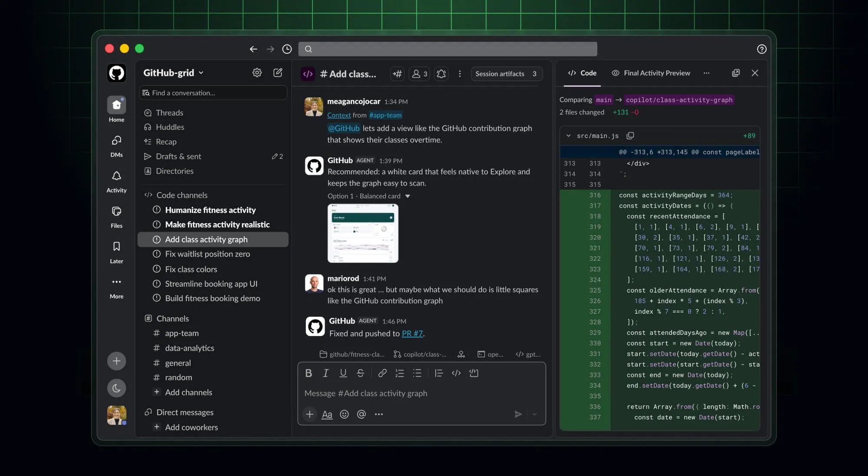
Task: Open DMs in the sidebar
Action: pos(116,146)
